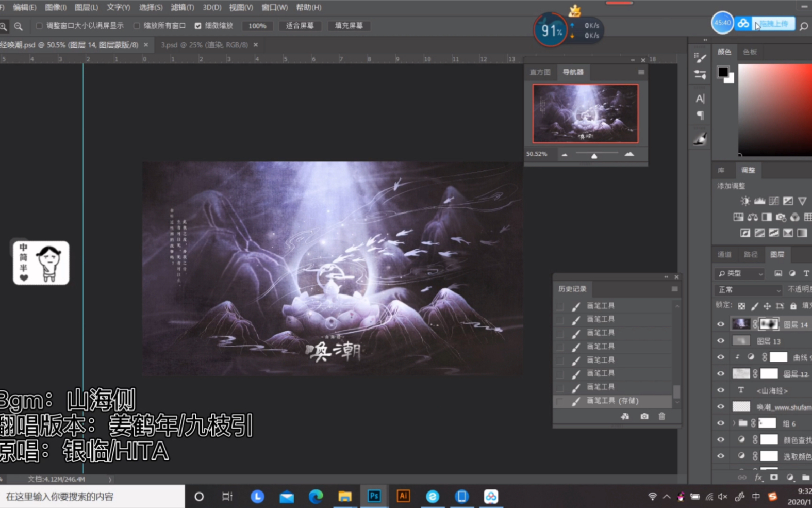Add a Gradient Map adjustment
812x508 pixels.
pos(802,233)
